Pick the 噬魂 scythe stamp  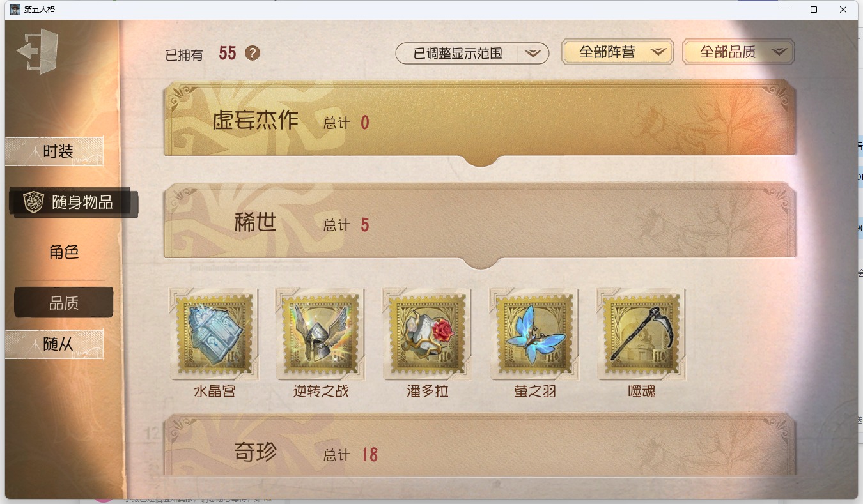pos(641,334)
